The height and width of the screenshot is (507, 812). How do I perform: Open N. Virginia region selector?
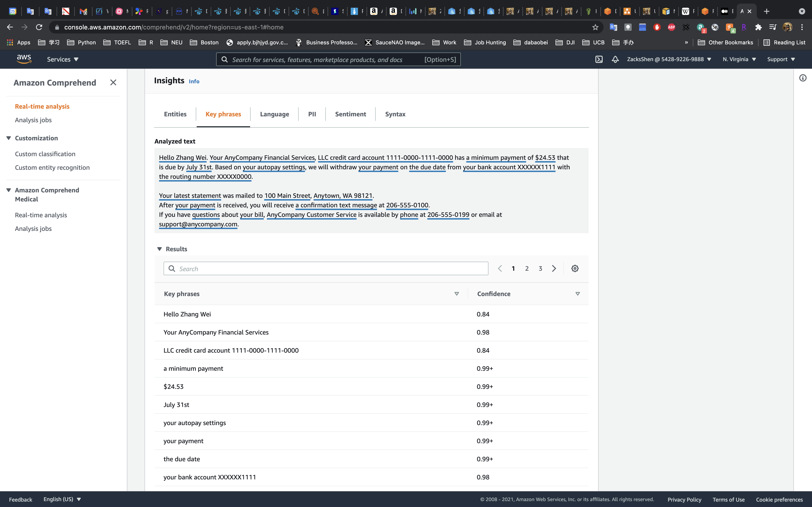coord(739,59)
